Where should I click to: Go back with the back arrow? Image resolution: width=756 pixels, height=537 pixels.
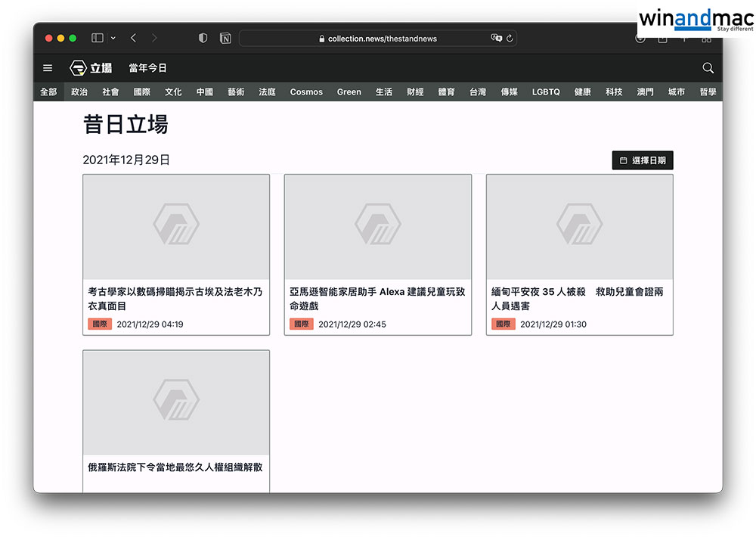(x=134, y=38)
